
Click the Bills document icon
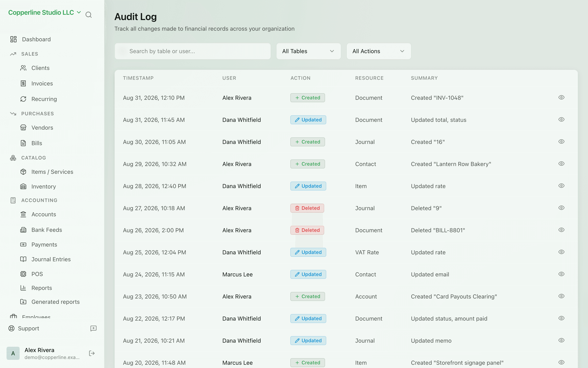point(23,143)
